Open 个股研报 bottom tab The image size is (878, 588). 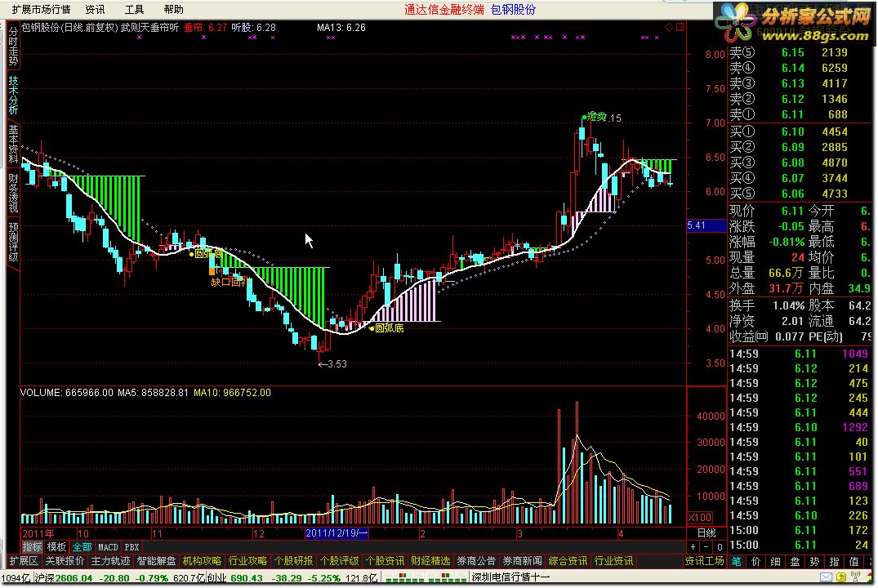(293, 561)
